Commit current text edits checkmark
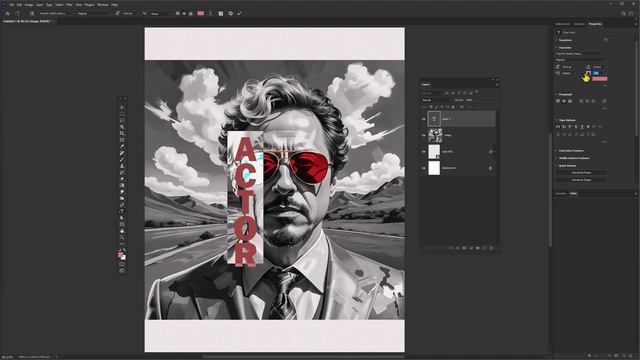This screenshot has height=360, width=640. 239,13
